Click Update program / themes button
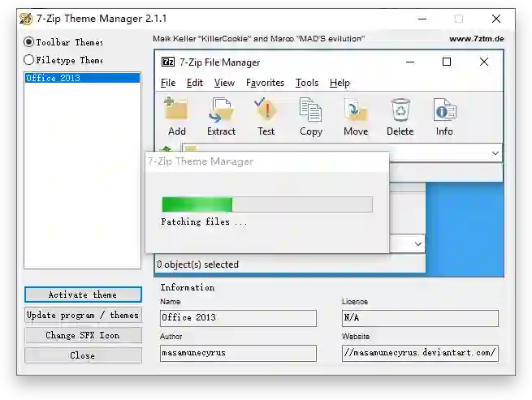The image size is (532, 400). (x=83, y=316)
